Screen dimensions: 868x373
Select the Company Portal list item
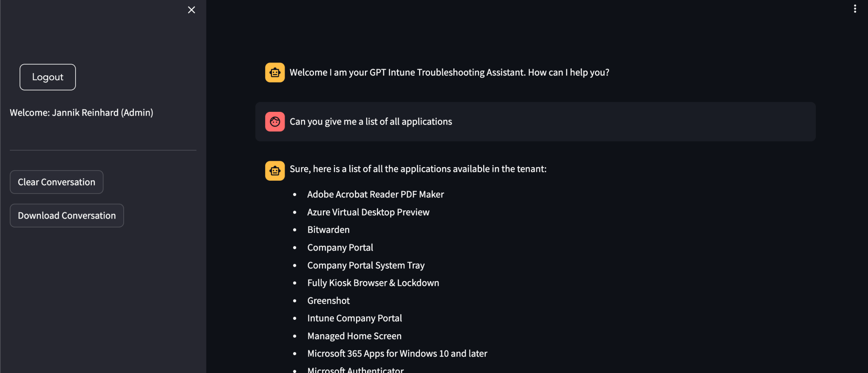(x=340, y=247)
